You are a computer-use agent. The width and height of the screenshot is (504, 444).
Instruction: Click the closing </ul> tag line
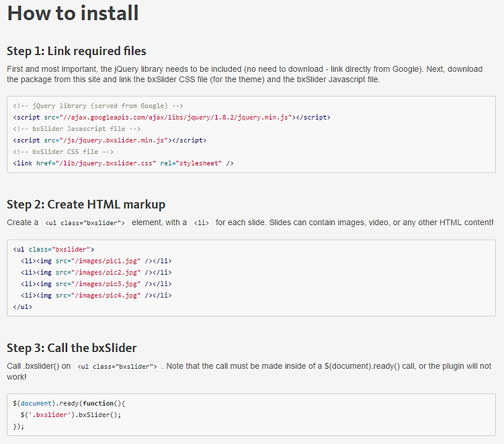click(22, 307)
